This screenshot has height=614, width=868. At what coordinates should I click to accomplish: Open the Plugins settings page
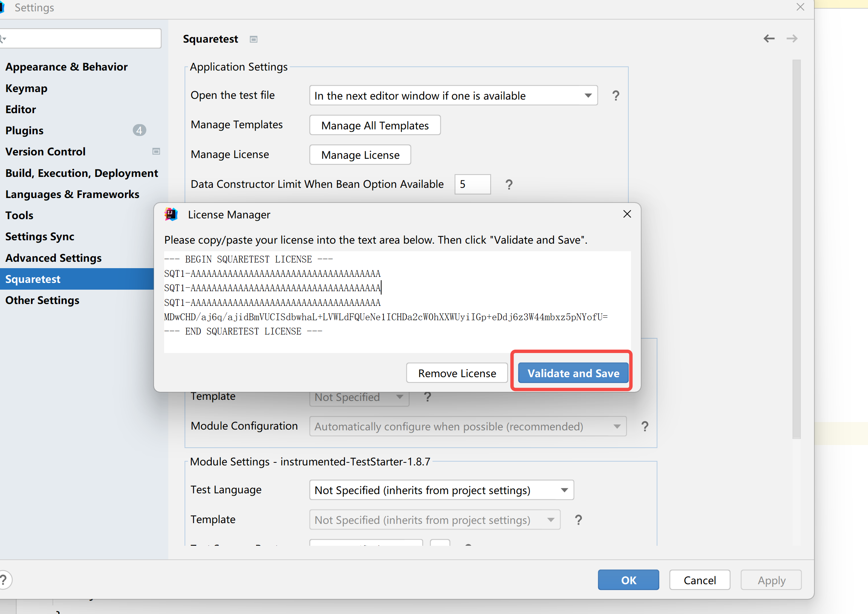(25, 130)
